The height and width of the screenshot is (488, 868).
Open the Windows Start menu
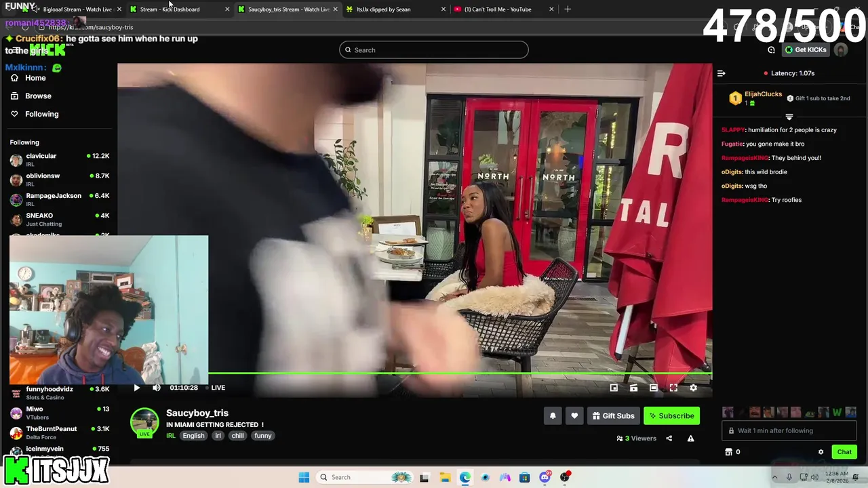(304, 477)
